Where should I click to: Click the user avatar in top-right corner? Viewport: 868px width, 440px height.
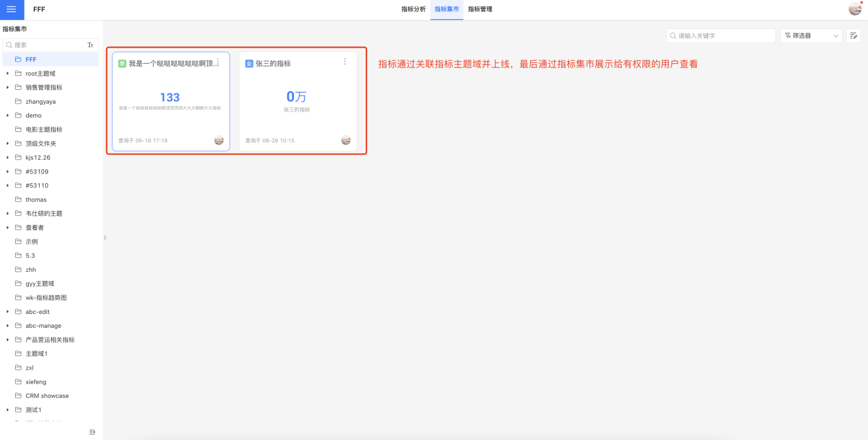855,9
